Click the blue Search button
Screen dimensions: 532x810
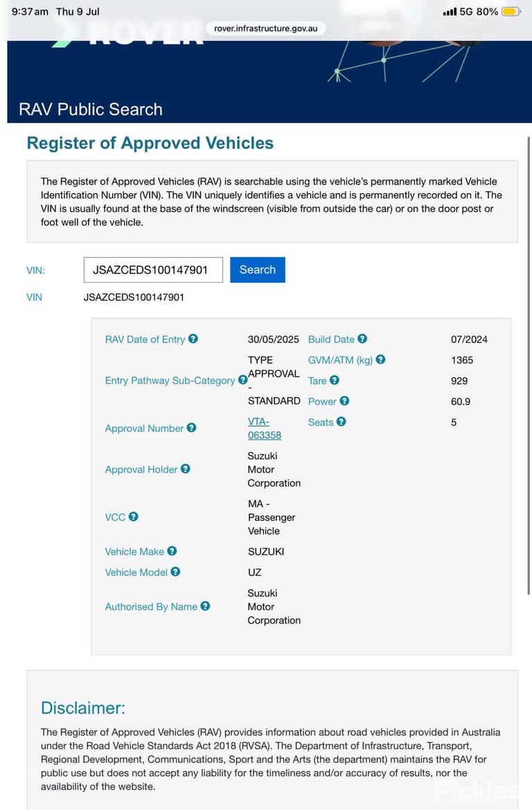tap(258, 270)
